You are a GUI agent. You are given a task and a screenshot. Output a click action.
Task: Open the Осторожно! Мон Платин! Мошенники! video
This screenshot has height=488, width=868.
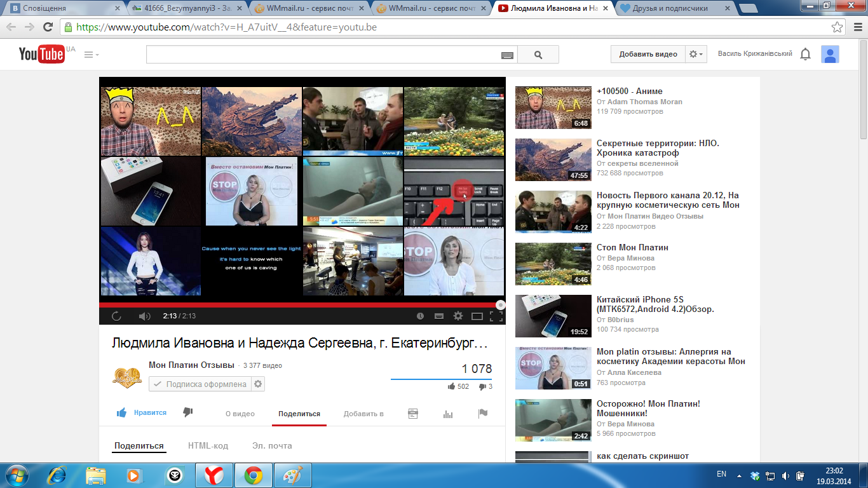click(x=649, y=409)
